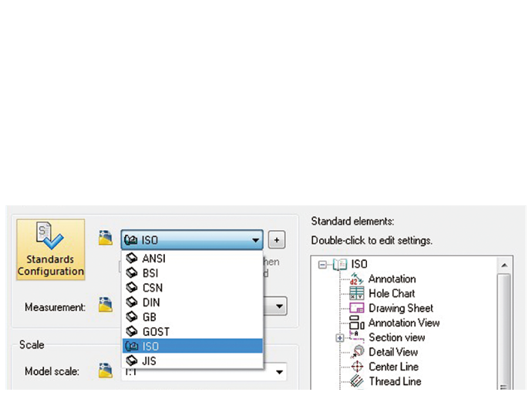Click the Annotation View icon
Viewport: 532px width, 399px height.
356,323
